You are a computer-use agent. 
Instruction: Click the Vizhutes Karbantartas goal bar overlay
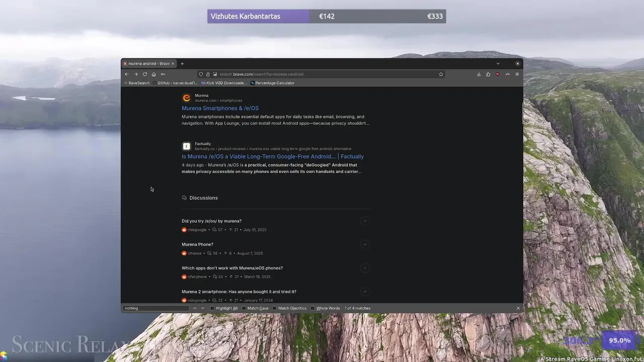pos(327,16)
